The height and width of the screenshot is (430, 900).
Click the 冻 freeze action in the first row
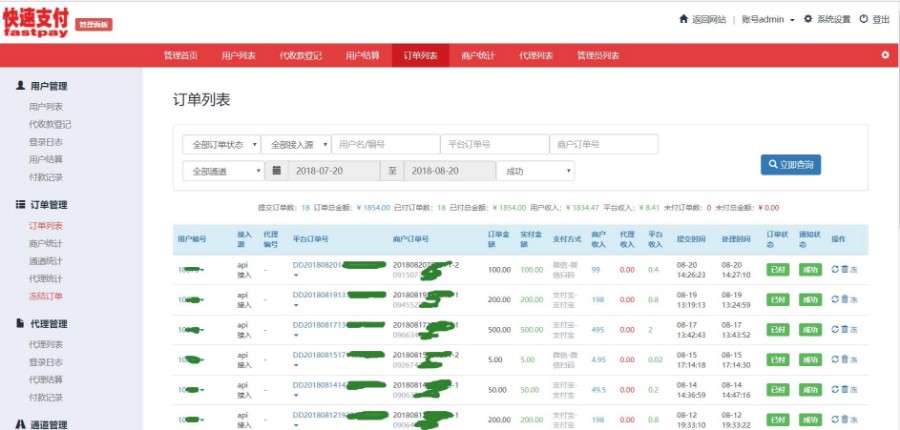pos(855,269)
